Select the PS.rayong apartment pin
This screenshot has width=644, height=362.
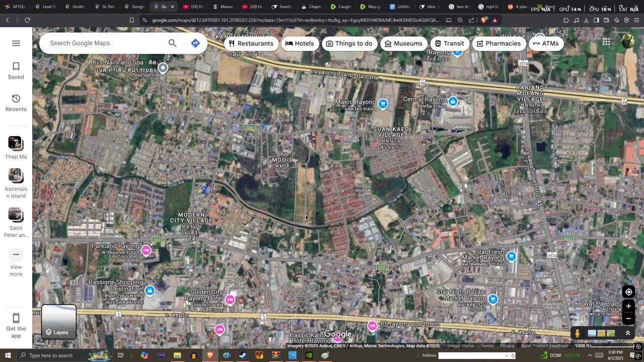click(372, 326)
